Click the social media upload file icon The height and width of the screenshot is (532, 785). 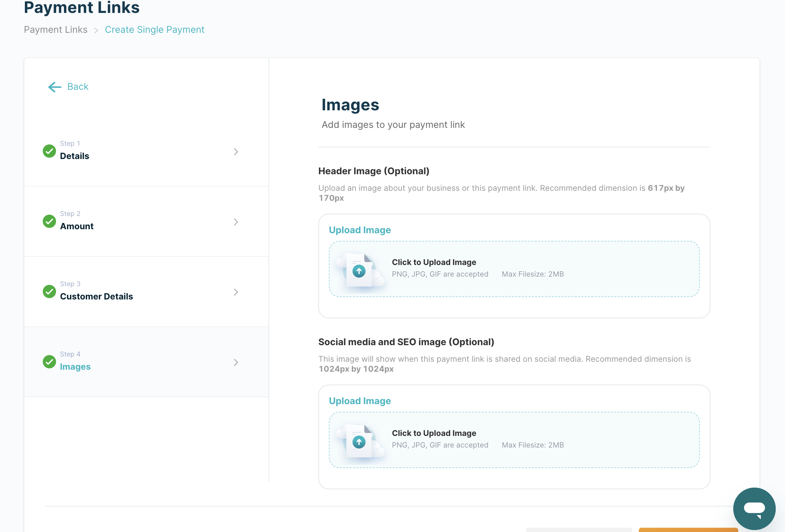pyautogui.click(x=359, y=441)
